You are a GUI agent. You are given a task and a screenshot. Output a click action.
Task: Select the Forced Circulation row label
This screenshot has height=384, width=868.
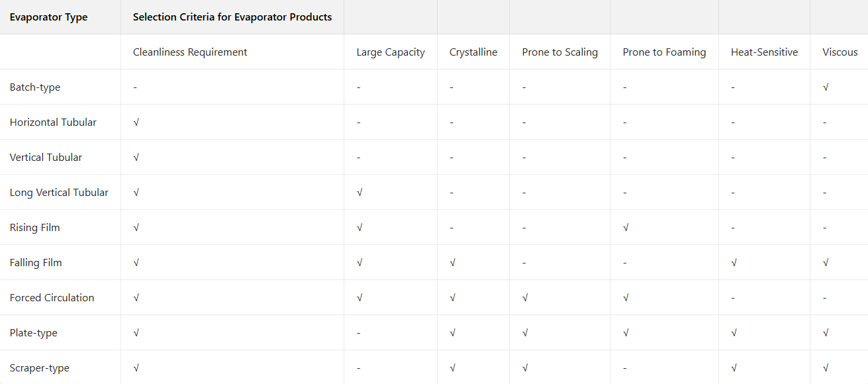point(52,298)
